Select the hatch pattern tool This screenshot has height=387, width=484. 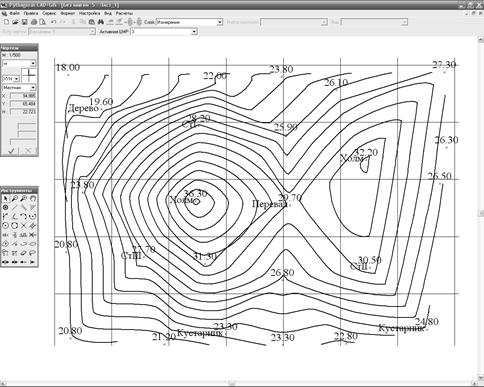pos(32,225)
